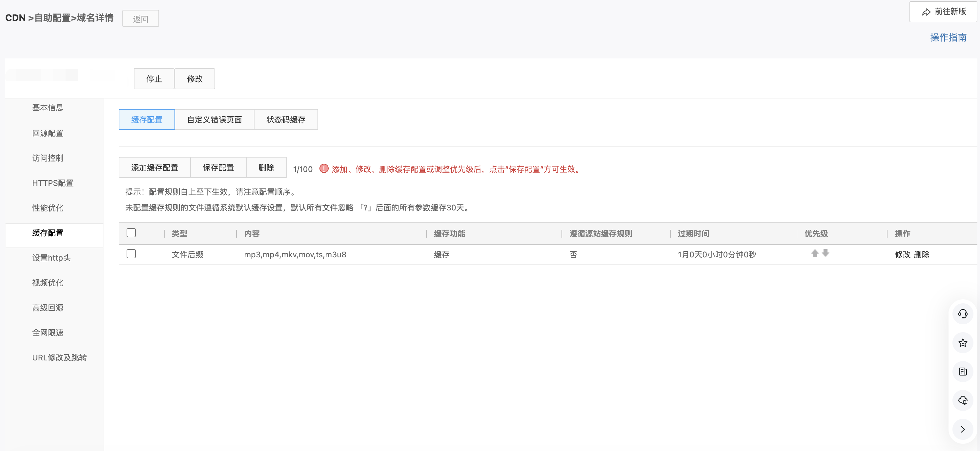Collapse the floating sidebar with chevron

coord(963,429)
